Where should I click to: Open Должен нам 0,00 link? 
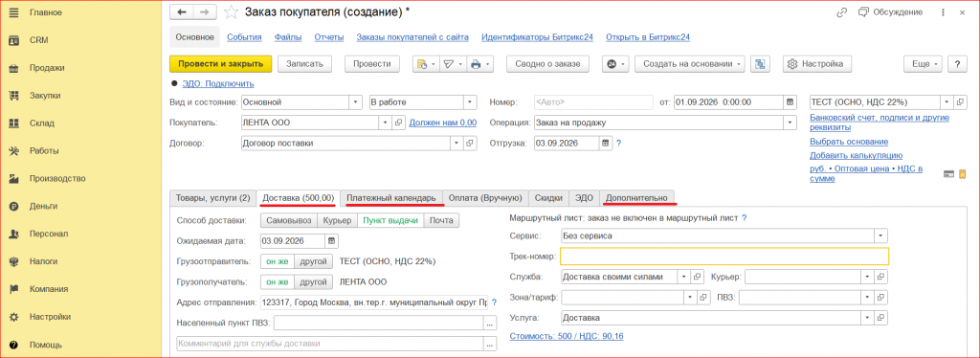click(x=443, y=123)
